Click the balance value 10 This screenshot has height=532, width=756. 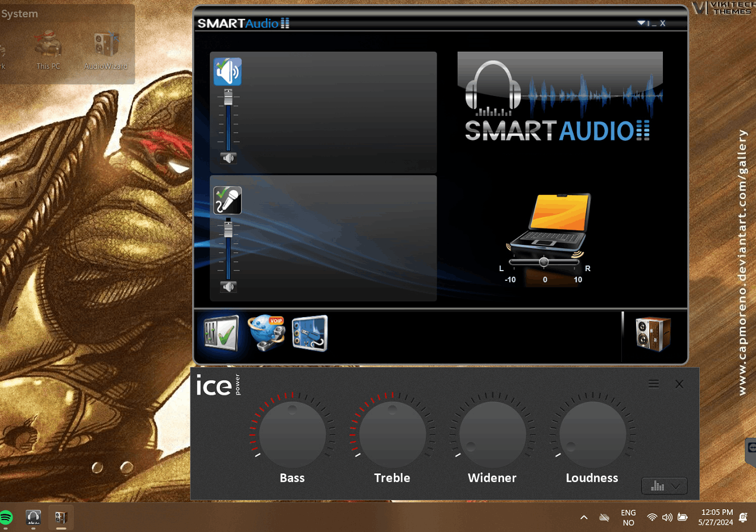point(578,280)
